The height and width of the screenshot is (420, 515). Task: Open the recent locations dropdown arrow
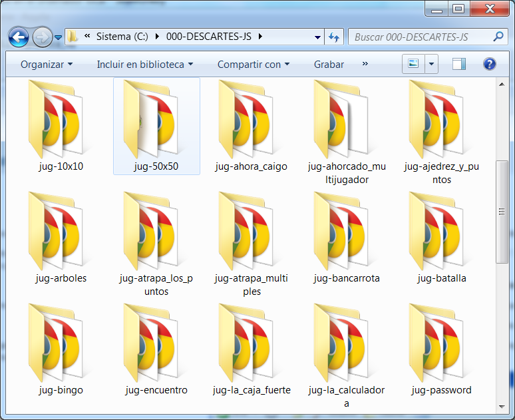(x=59, y=37)
